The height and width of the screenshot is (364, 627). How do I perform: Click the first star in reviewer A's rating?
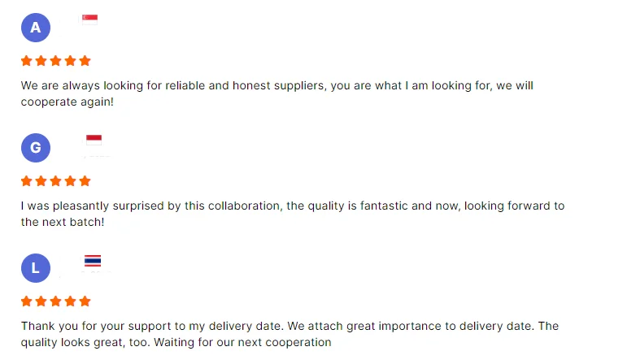27,61
